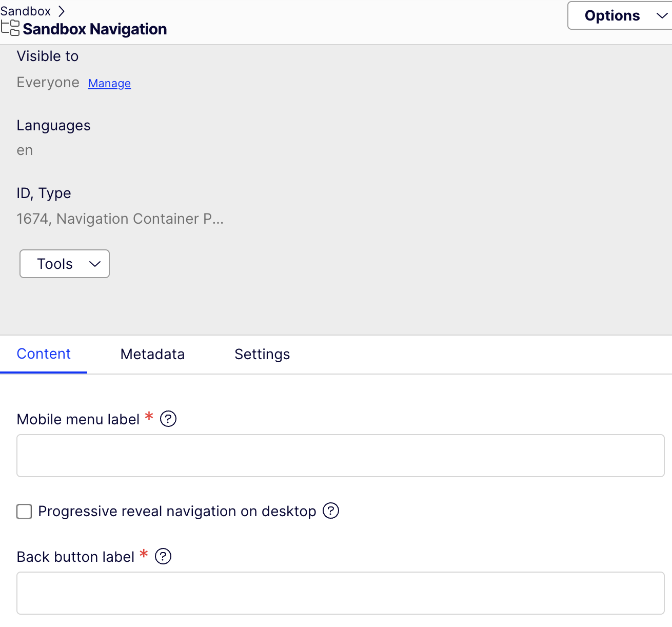Viewport: 672px width, 627px height.
Task: Focus the Mobile menu label text field
Action: (341, 456)
